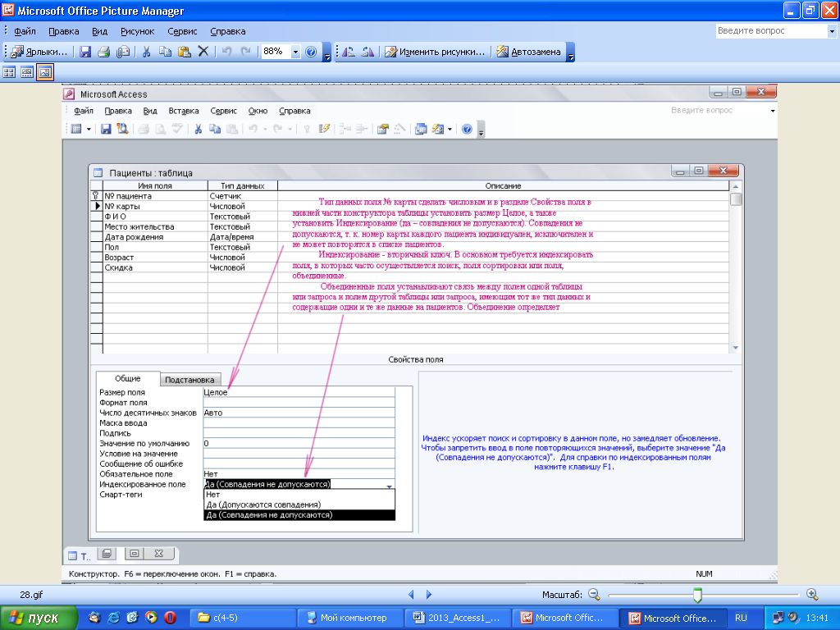Image resolution: width=840 pixels, height=630 pixels.
Task: Open the Сервис menu of Picture Manager
Action: (182, 31)
